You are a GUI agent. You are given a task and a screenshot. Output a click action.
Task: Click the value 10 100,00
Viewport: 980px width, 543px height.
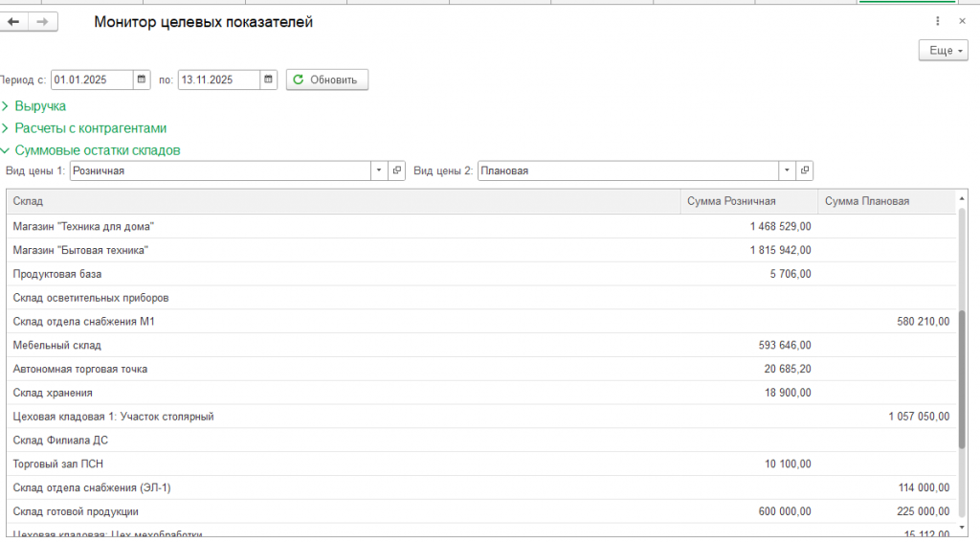pos(789,464)
